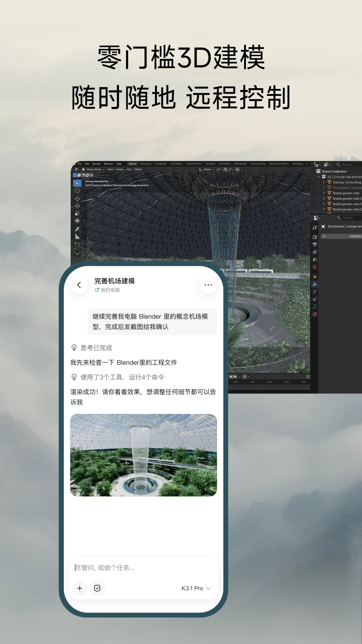Toggle the snapping magnet in Blender header
Viewport: 362px width, 644px height.
coord(226,169)
